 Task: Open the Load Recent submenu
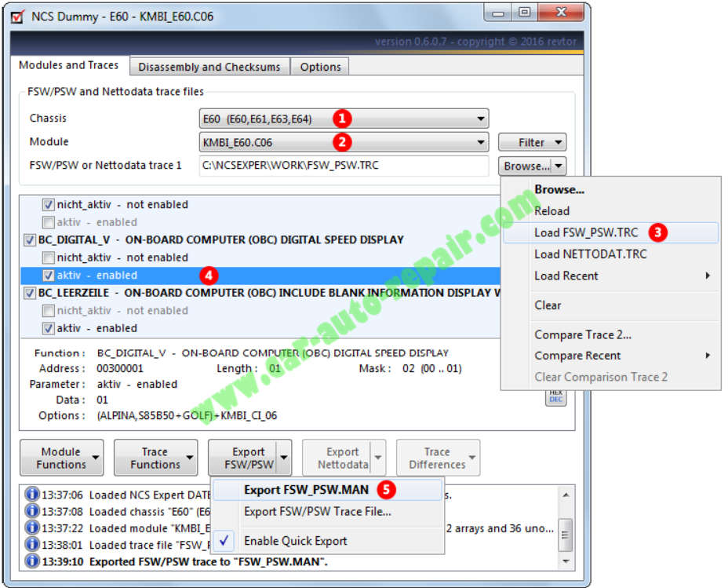(610, 276)
